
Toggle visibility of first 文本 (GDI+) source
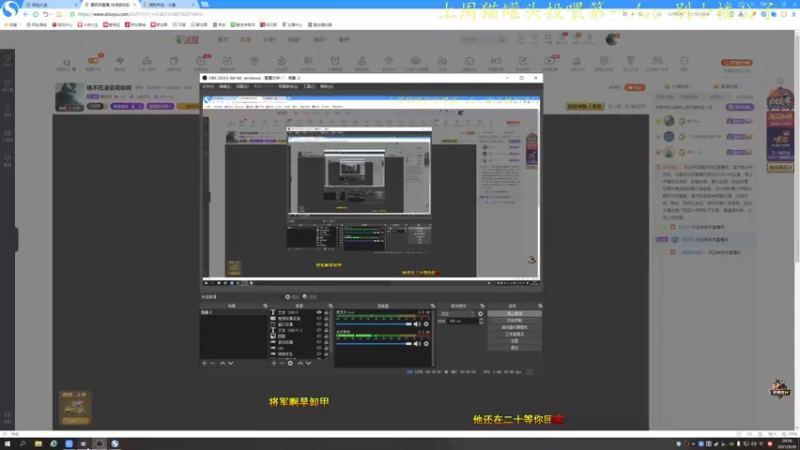[x=319, y=312]
